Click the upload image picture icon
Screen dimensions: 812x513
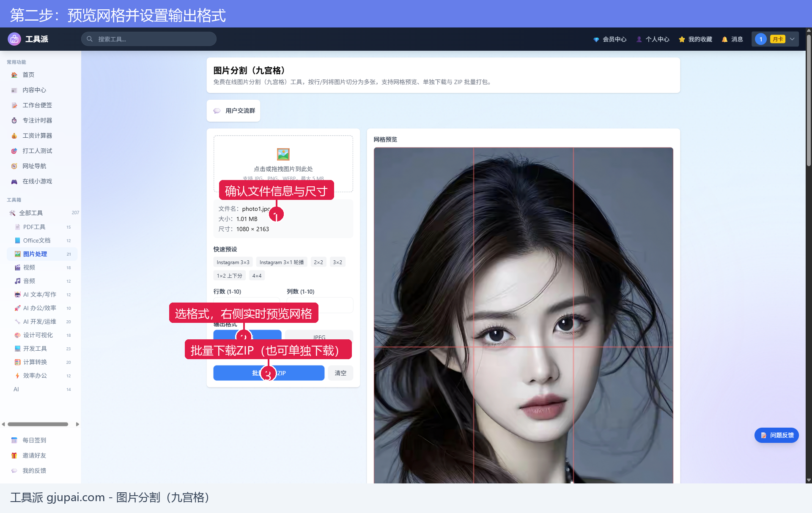click(x=283, y=154)
